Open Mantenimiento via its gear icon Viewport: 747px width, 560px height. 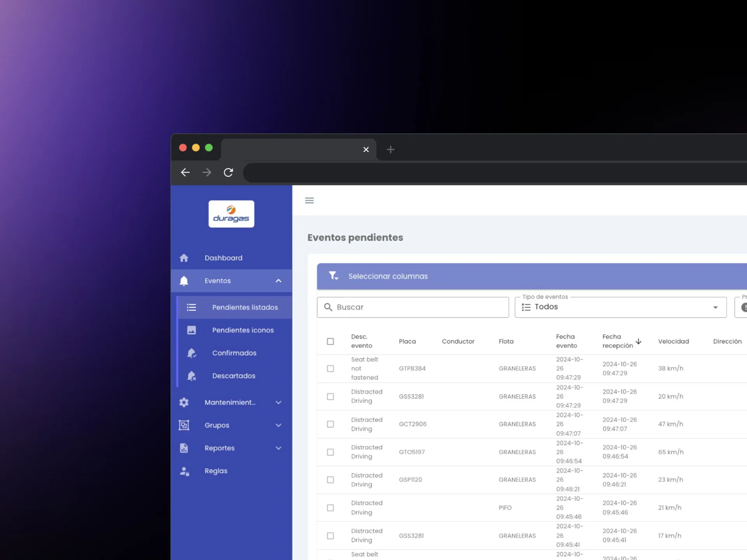click(184, 402)
